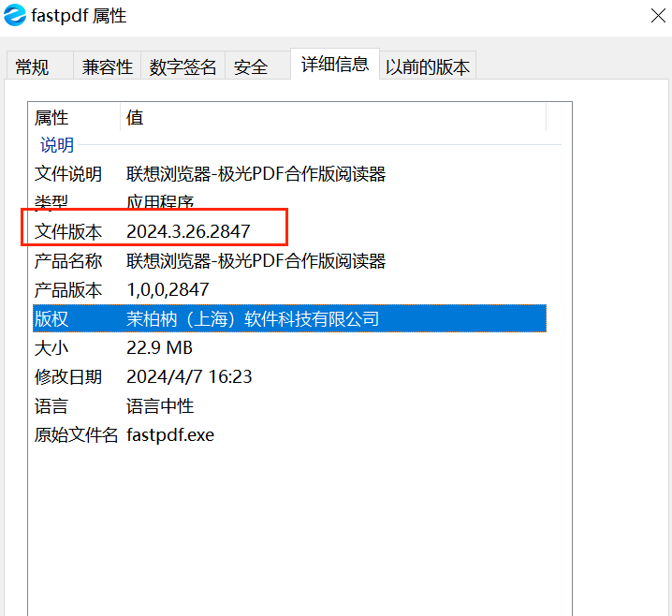The height and width of the screenshot is (616, 672).
Task: Close the fastpdf properties dialog
Action: pos(658,16)
